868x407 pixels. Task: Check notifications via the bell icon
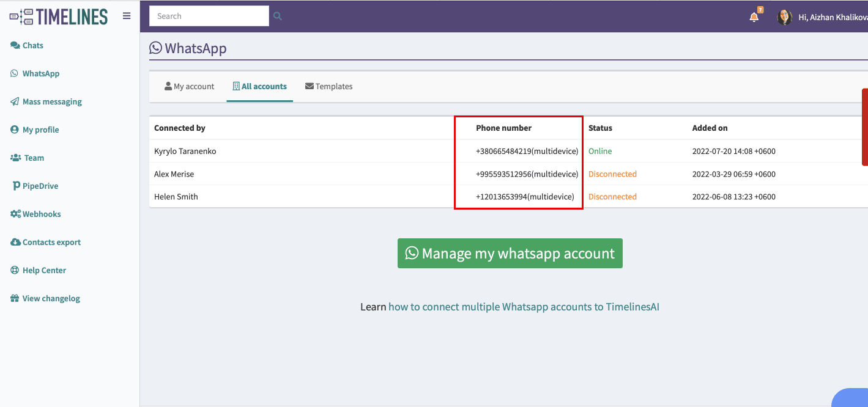[753, 16]
